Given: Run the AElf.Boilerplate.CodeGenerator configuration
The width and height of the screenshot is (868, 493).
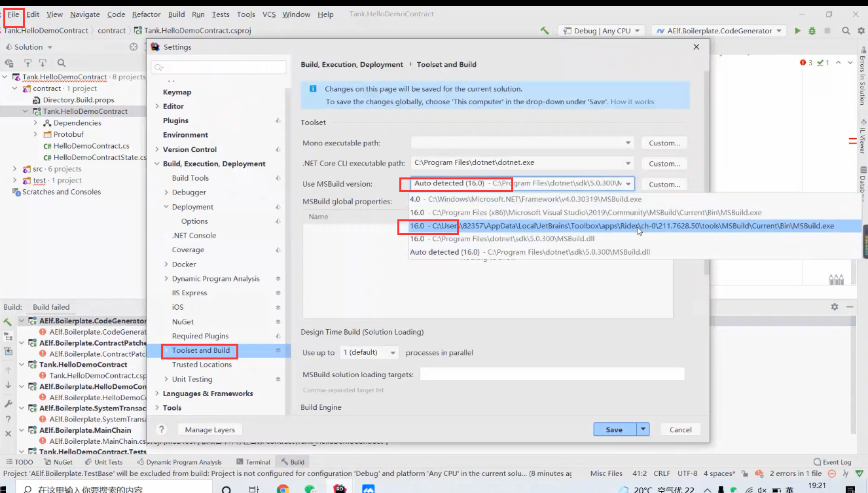Looking at the screenshot, I should coord(797,31).
